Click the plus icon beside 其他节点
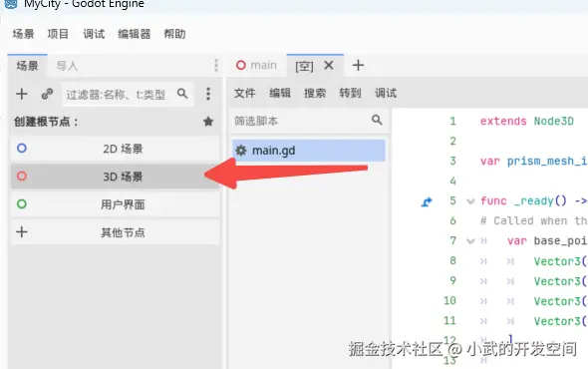This screenshot has height=369, width=588. point(22,231)
